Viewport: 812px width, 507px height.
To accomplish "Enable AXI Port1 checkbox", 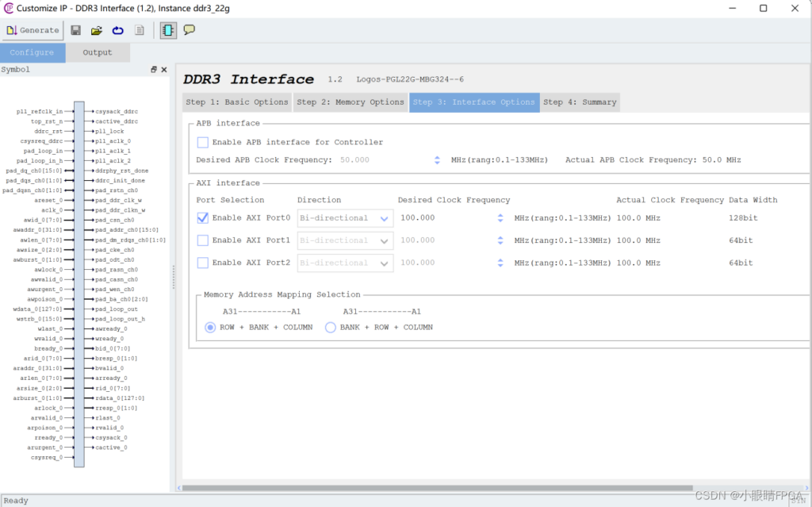I will pyautogui.click(x=203, y=240).
